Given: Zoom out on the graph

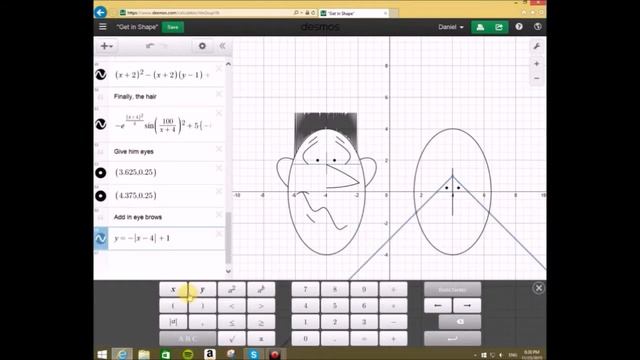Looking at the screenshot, I should point(537,78).
